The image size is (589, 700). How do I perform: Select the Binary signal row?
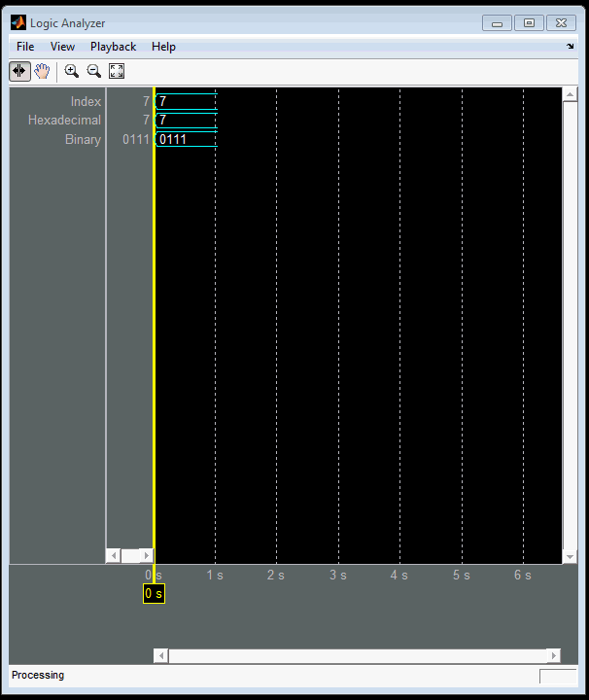(x=83, y=140)
